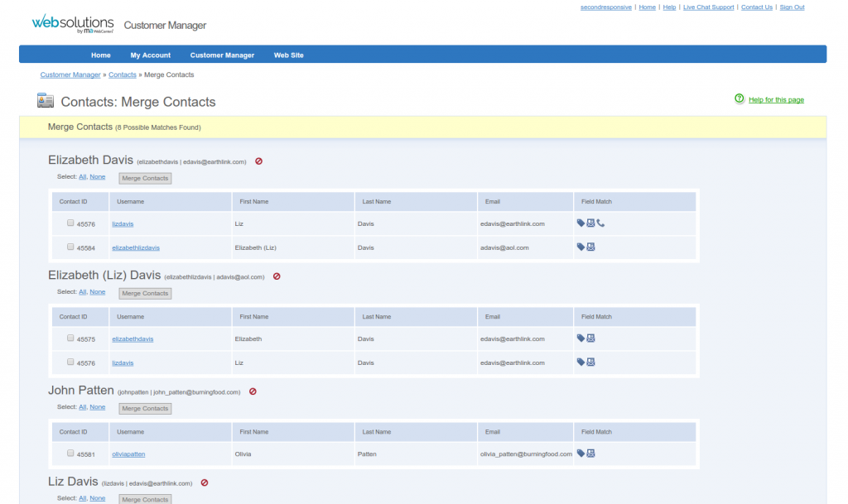Select the checkbox for contact 45581
This screenshot has width=848, height=504.
[x=70, y=453]
